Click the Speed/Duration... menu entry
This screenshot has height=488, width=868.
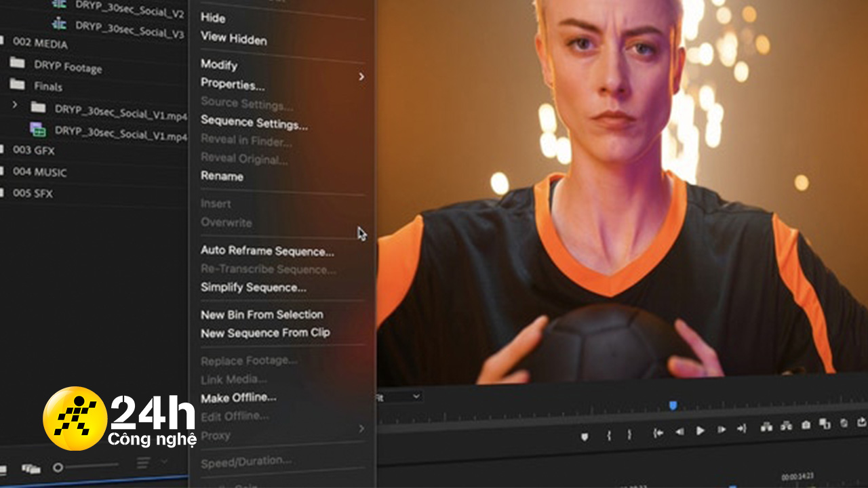246,462
